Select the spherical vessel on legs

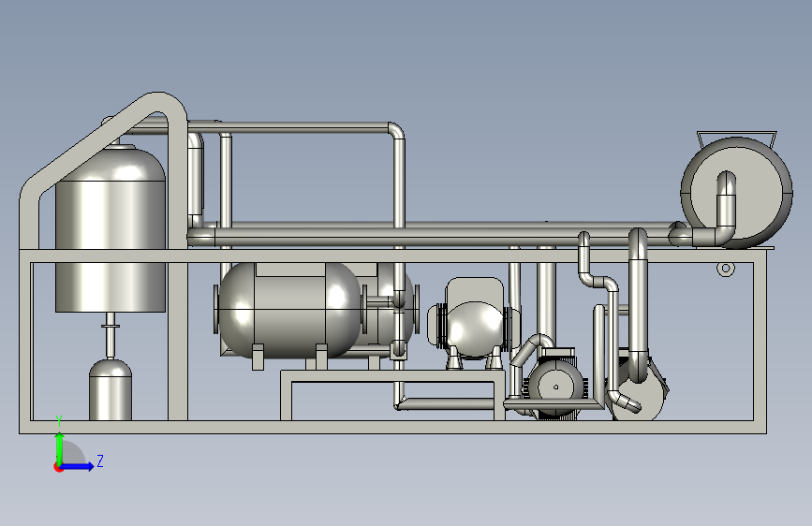coord(474,329)
